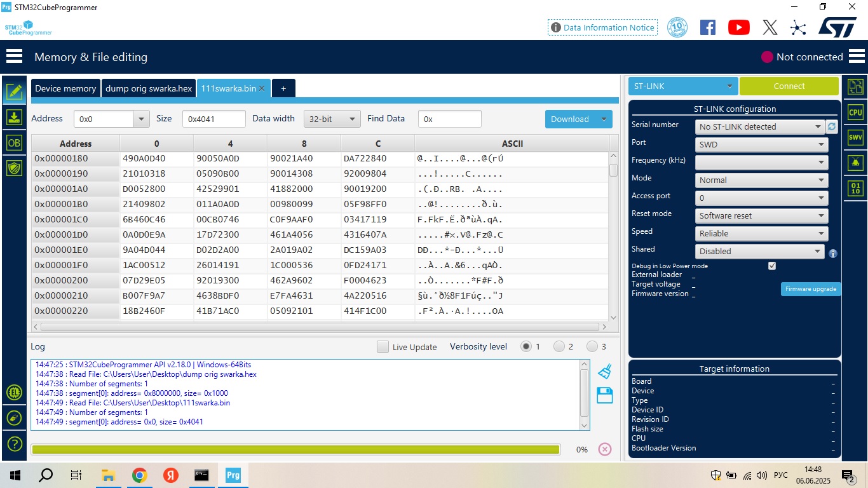Viewport: 868px width, 488px height.
Task: Open the left hamburger menu
Action: pos(14,57)
